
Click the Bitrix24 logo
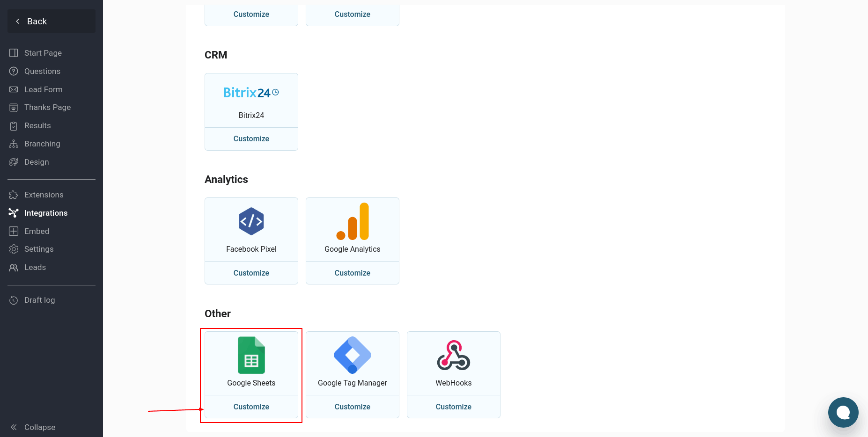(x=251, y=93)
